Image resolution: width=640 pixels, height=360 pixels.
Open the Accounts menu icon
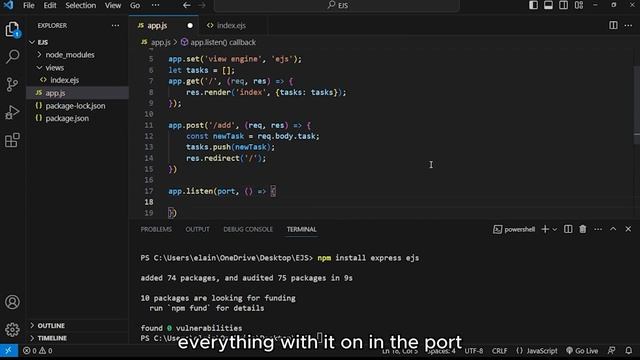click(x=12, y=302)
